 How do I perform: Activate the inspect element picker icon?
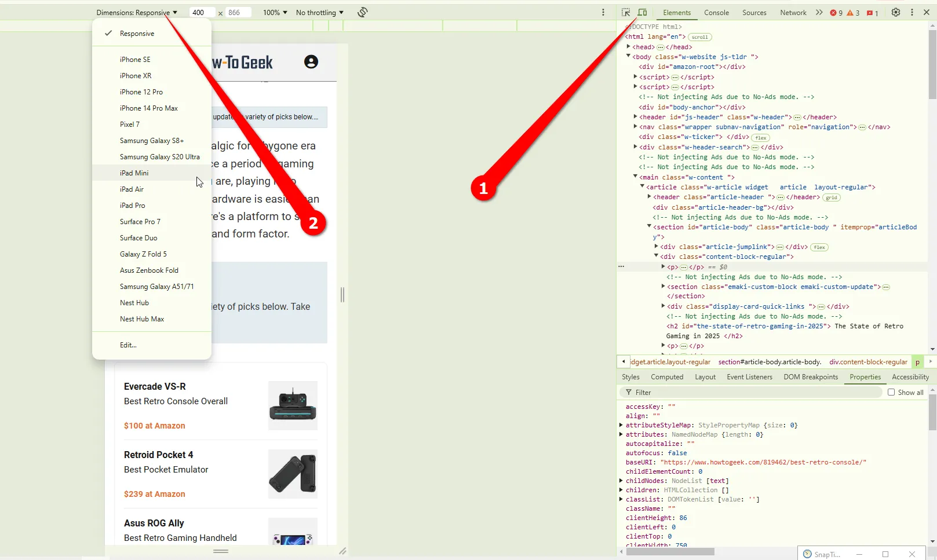626,12
